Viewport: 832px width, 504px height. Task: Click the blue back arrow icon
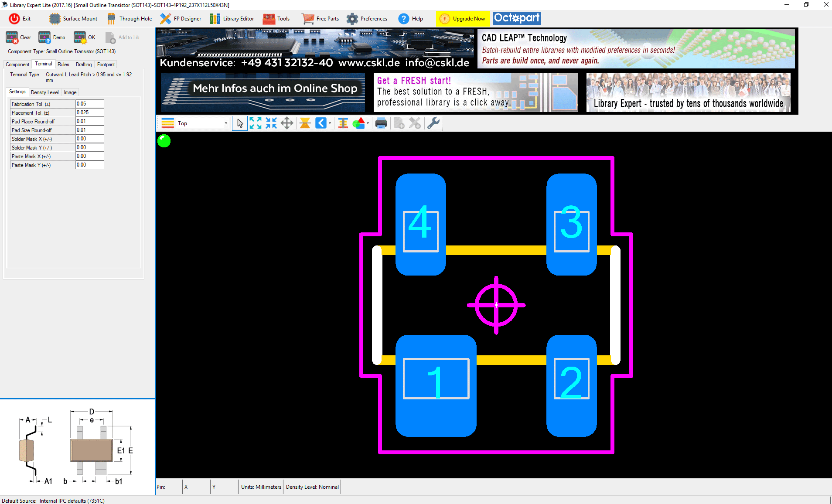coord(321,123)
